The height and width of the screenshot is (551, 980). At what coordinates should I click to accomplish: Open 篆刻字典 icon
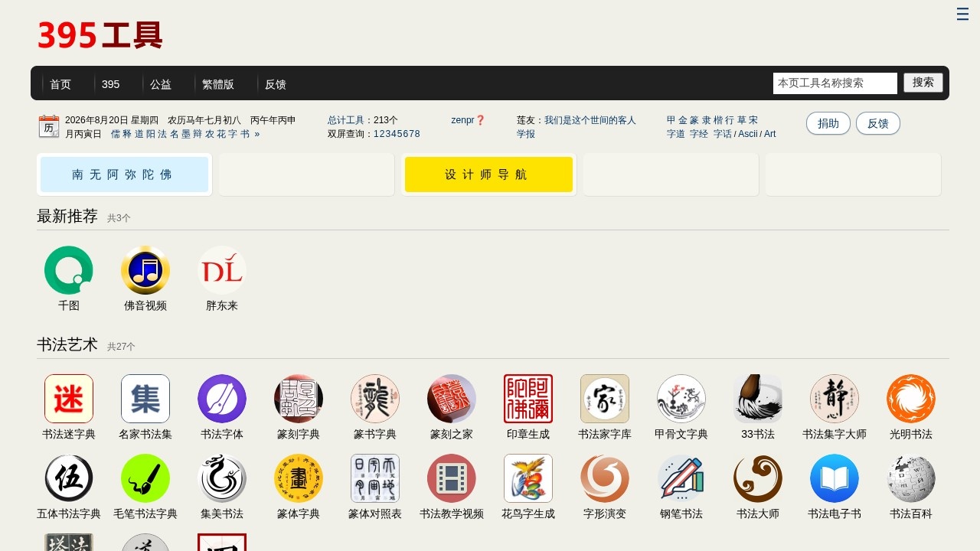point(299,399)
